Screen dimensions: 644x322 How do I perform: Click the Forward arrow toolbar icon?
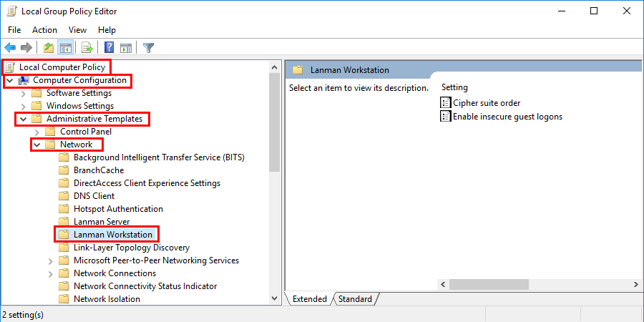[x=26, y=48]
